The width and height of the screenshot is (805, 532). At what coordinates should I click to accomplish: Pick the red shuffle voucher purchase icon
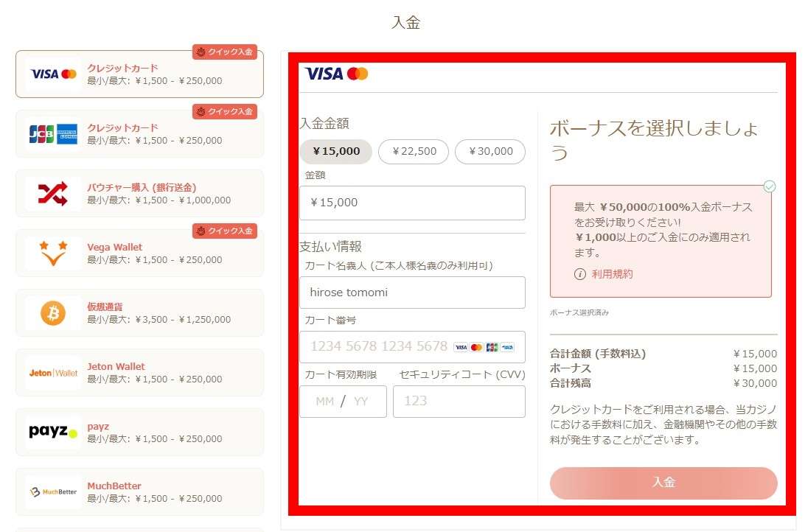(x=53, y=193)
